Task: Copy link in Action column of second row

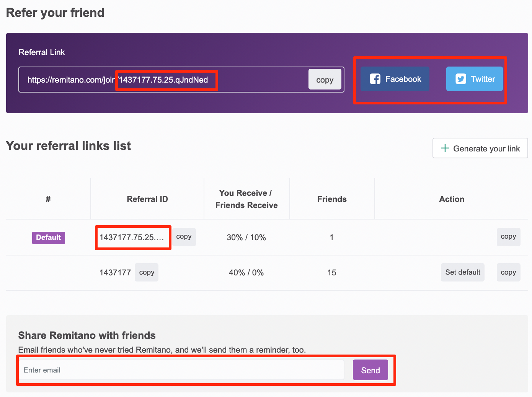Action: coord(509,272)
